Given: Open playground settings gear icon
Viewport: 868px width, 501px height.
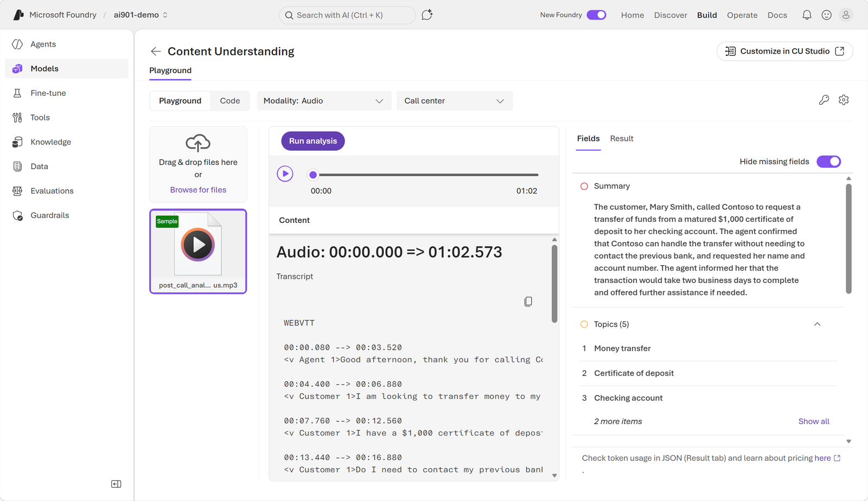Looking at the screenshot, I should coord(844,100).
